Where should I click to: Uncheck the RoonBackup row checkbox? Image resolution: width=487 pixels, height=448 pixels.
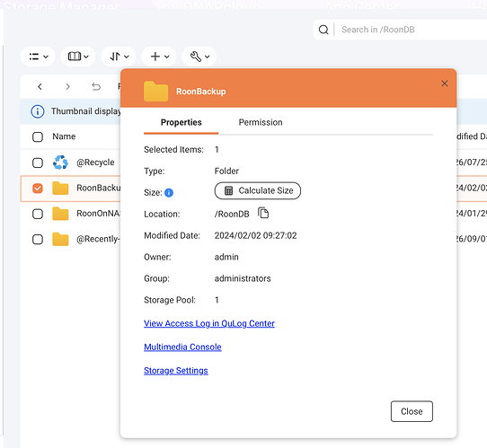click(38, 189)
